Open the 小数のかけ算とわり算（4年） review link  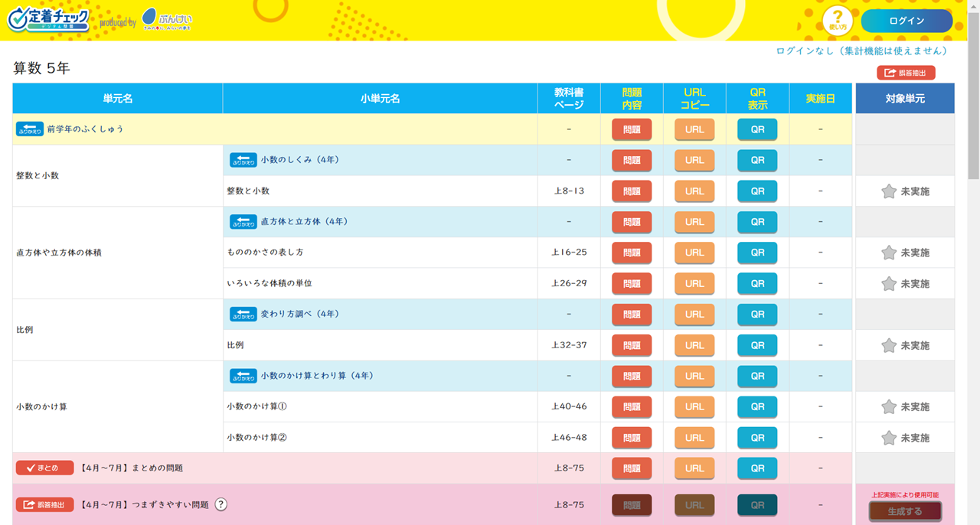(x=317, y=376)
